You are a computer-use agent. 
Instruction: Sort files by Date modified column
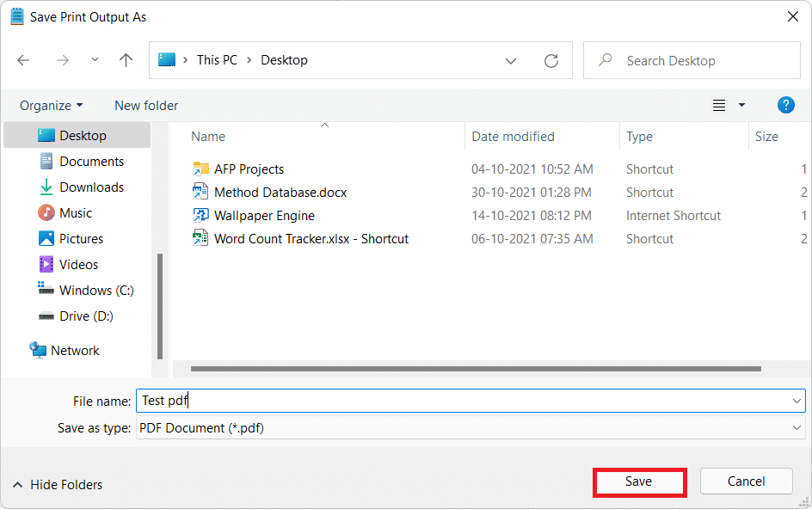coord(514,137)
